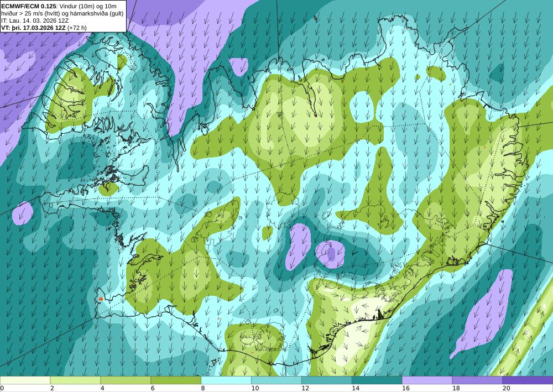
Task: Select the 4–6 m/s green legend swatch
Action: pos(126,380)
